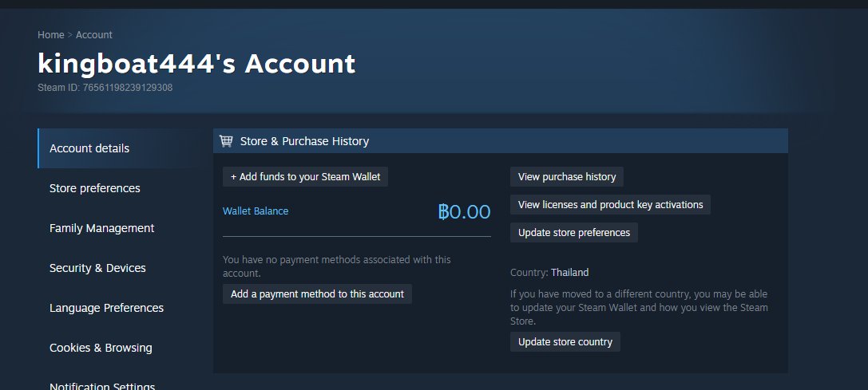View purchase history
Viewport: 868px width, 390px height.
pyautogui.click(x=567, y=177)
